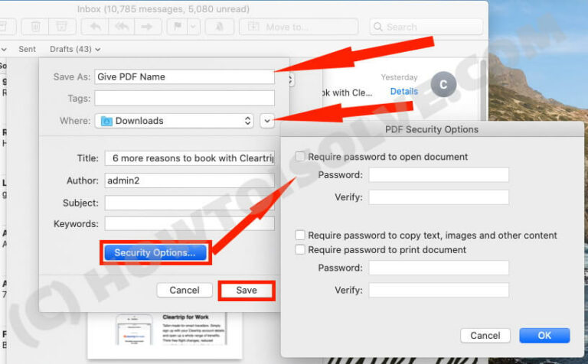Click the Yesterday date in message header
The height and width of the screenshot is (364, 588).
[399, 77]
